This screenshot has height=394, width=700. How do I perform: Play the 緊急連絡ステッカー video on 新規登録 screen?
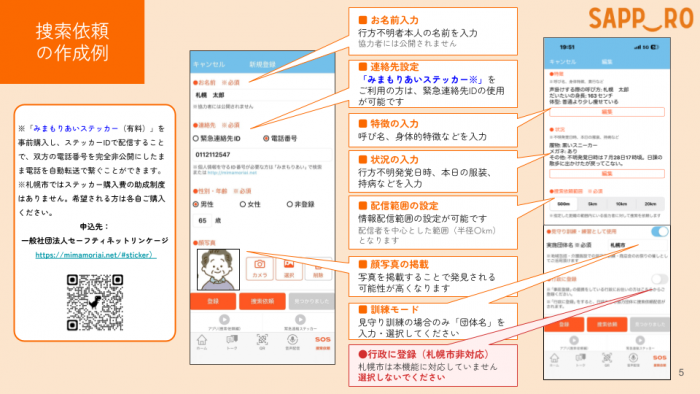[300, 319]
